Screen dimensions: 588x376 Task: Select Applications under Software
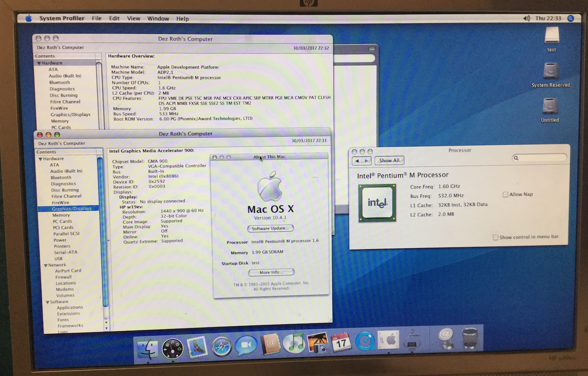69,308
